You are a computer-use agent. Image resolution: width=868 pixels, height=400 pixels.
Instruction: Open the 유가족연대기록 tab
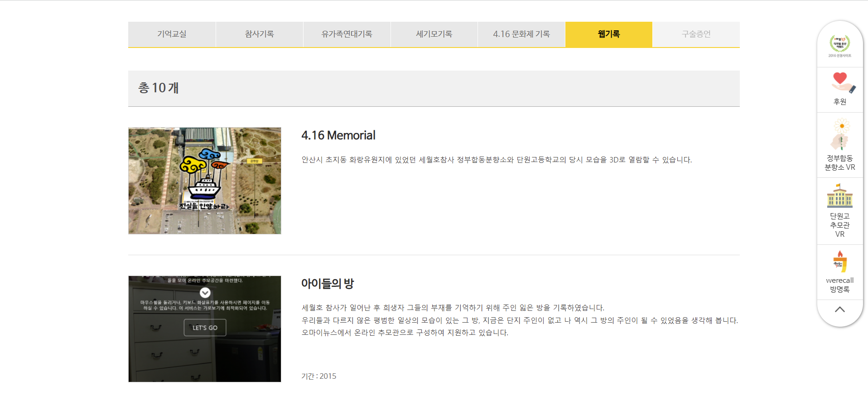point(347,34)
